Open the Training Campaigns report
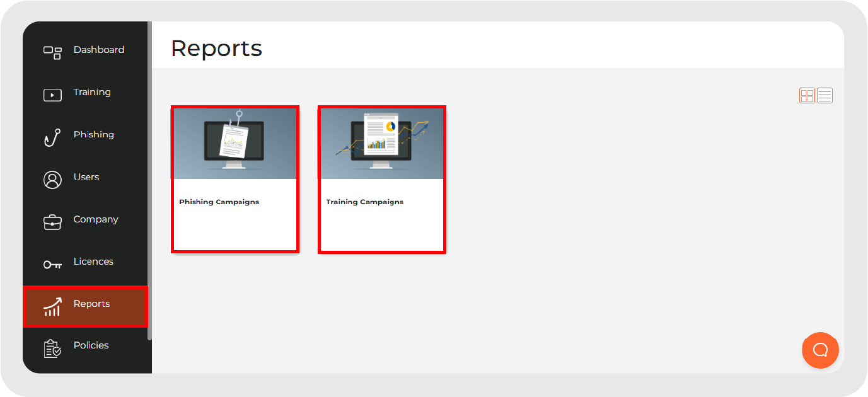The height and width of the screenshot is (397, 868). click(x=381, y=180)
